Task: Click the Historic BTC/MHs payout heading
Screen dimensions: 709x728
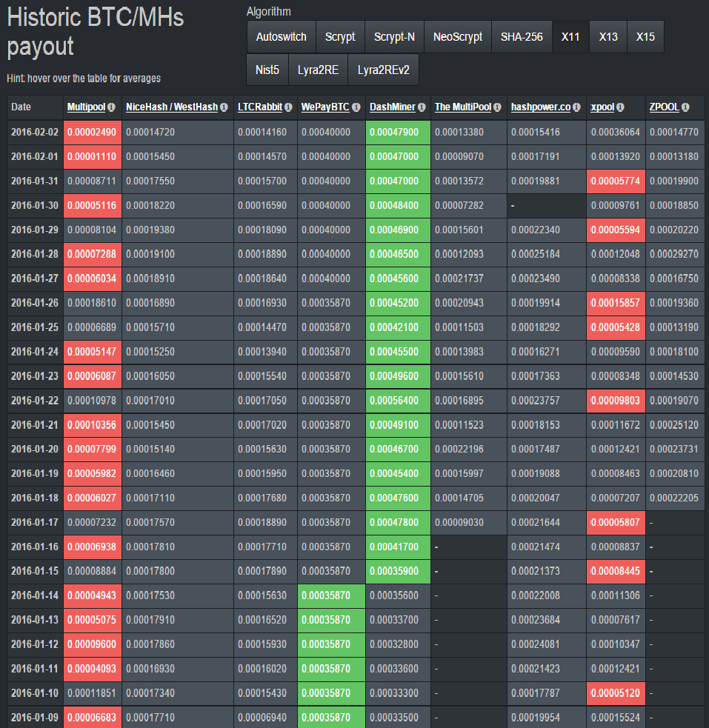Action: (95, 32)
